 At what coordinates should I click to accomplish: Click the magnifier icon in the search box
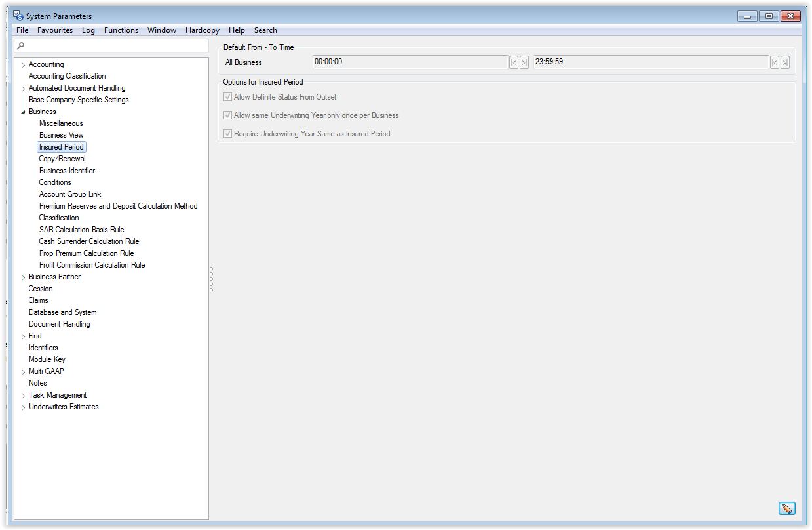pos(21,46)
